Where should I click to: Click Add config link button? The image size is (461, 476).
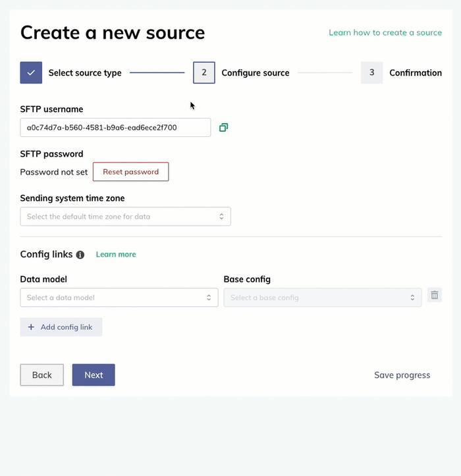coord(61,327)
